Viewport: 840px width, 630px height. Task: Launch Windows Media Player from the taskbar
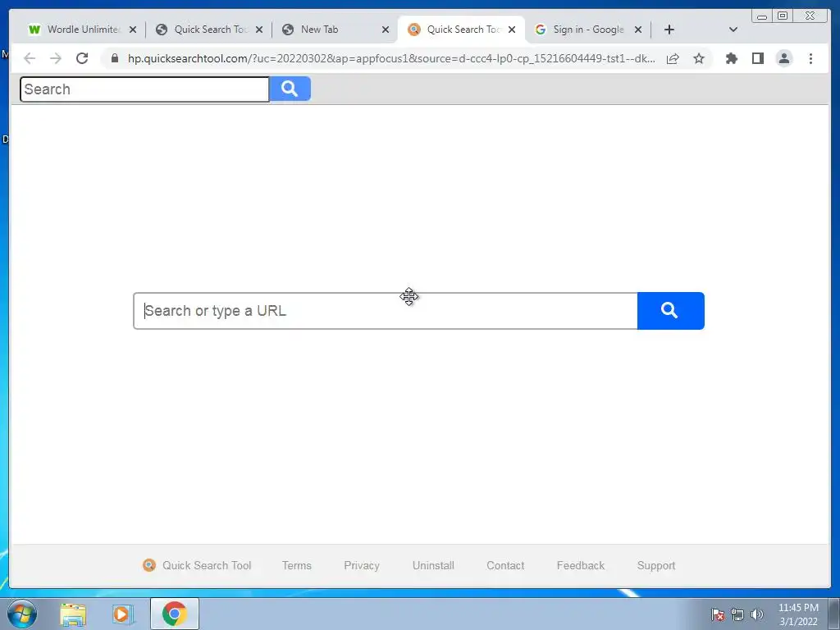pyautogui.click(x=123, y=614)
